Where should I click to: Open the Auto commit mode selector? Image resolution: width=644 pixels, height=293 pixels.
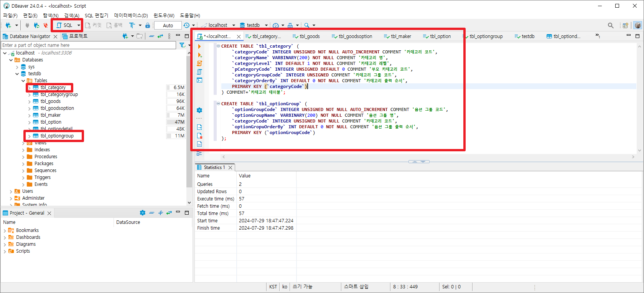(x=168, y=25)
